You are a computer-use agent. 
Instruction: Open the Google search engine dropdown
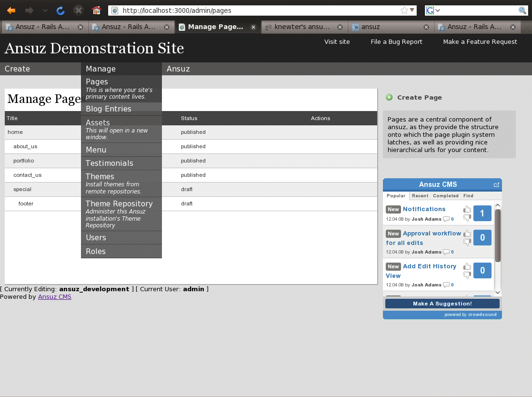point(433,10)
